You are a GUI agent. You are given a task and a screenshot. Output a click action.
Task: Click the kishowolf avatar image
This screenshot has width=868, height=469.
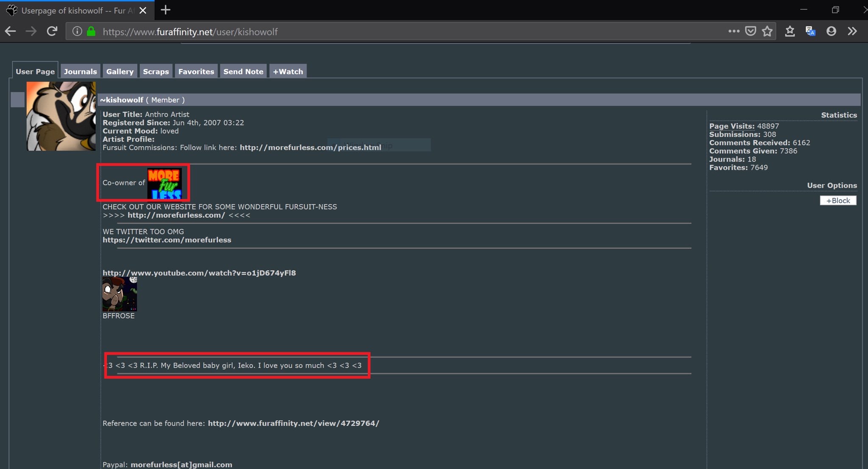tap(61, 116)
